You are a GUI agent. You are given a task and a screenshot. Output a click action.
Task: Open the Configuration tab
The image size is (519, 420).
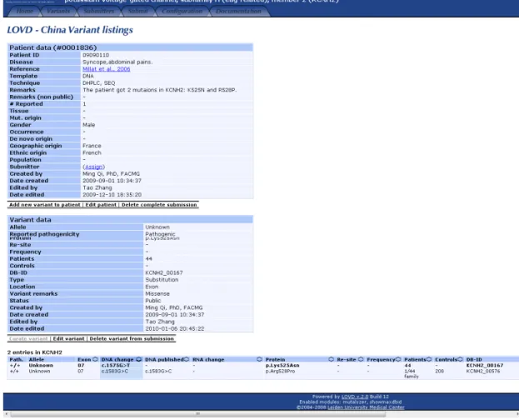182,12
